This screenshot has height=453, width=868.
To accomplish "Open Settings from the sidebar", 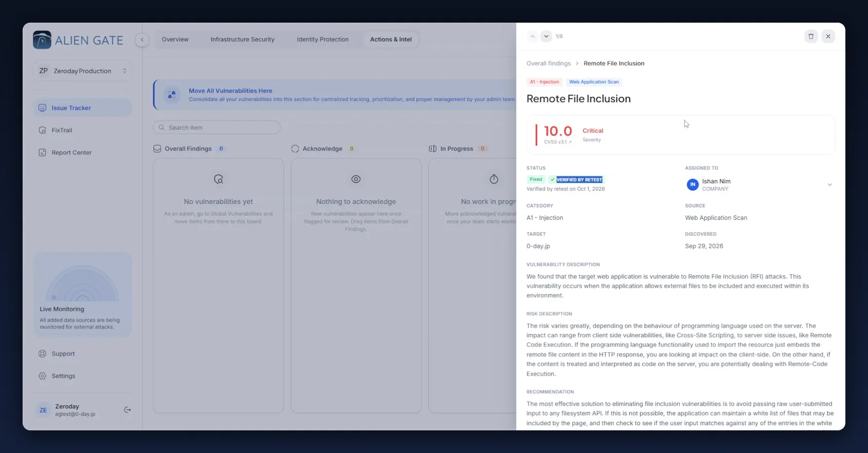I will pyautogui.click(x=83, y=376).
